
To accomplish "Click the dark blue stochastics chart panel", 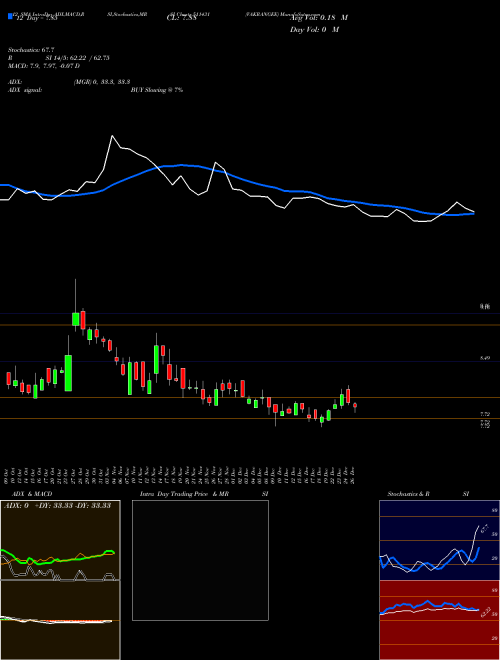I will point(439,540).
